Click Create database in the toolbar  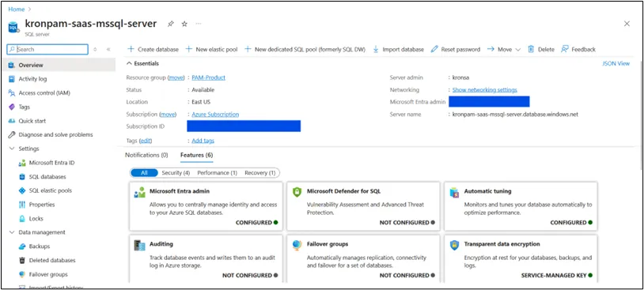(153, 49)
